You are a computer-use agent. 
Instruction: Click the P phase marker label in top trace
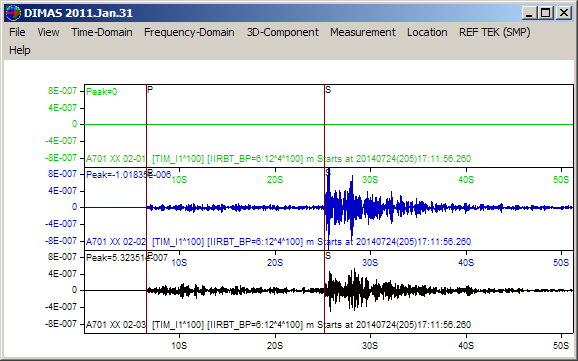150,90
